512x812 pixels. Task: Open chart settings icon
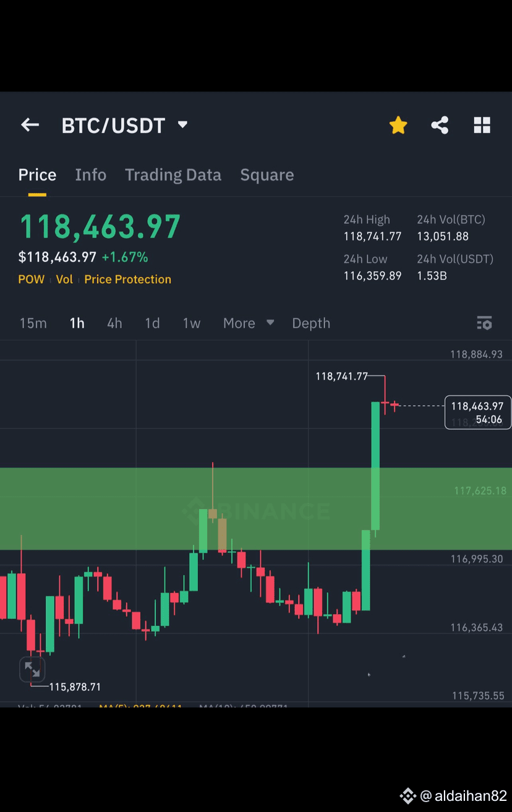click(484, 323)
